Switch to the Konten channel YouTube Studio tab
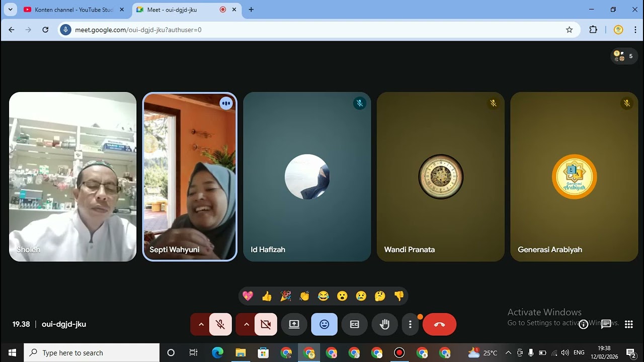 coord(74,10)
